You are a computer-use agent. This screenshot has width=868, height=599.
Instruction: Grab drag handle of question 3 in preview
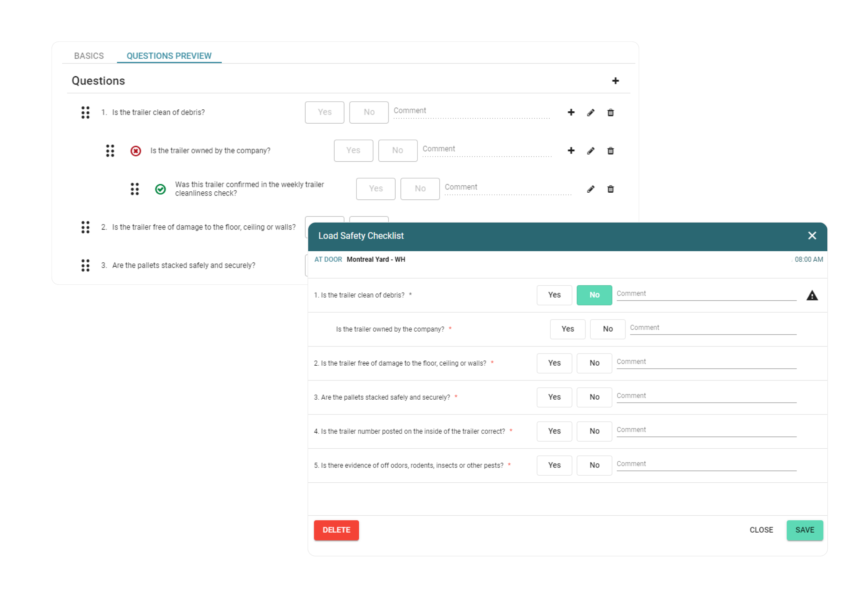85,265
